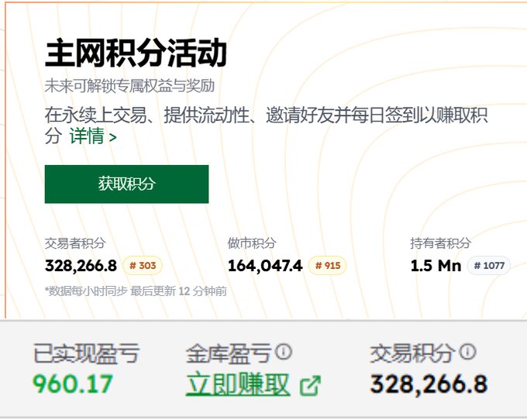The image size is (527, 420).
Task: Select the #303 trader rank badge
Action: point(142,266)
